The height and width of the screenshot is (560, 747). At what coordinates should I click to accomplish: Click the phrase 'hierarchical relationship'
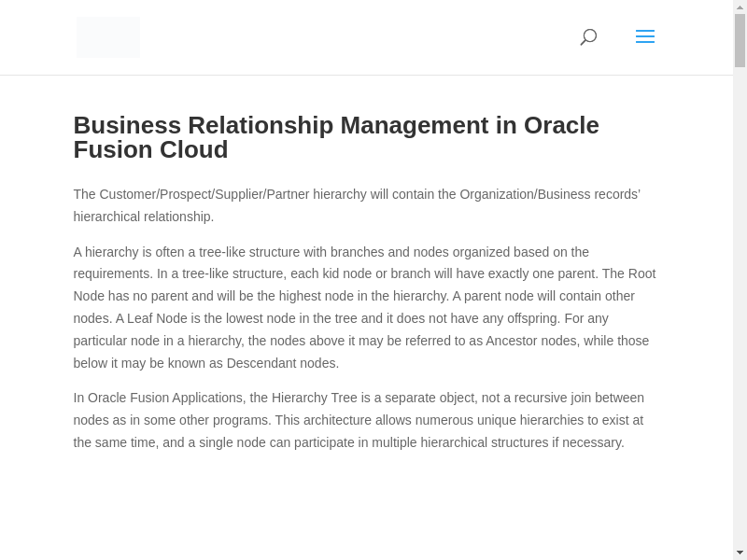(x=143, y=217)
